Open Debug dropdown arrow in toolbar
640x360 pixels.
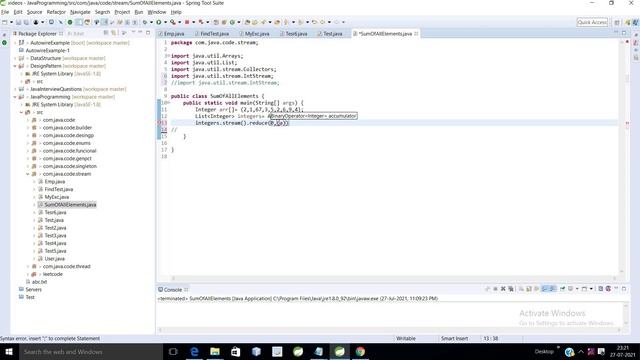pos(151,22)
